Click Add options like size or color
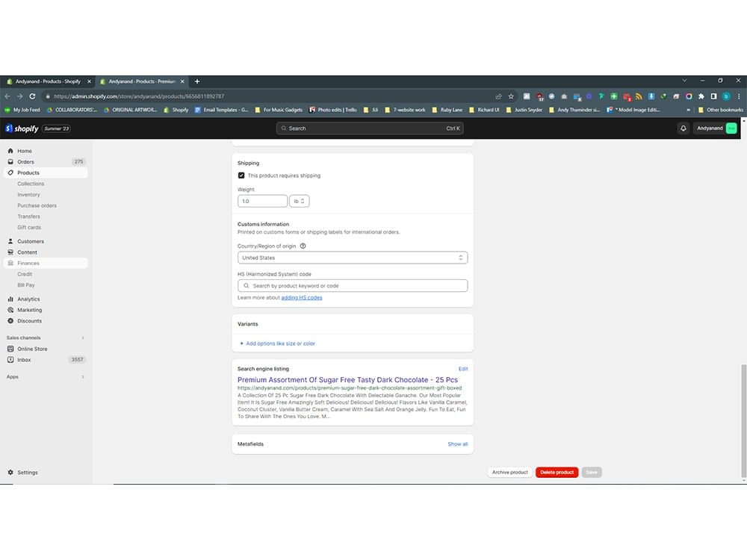 point(277,343)
